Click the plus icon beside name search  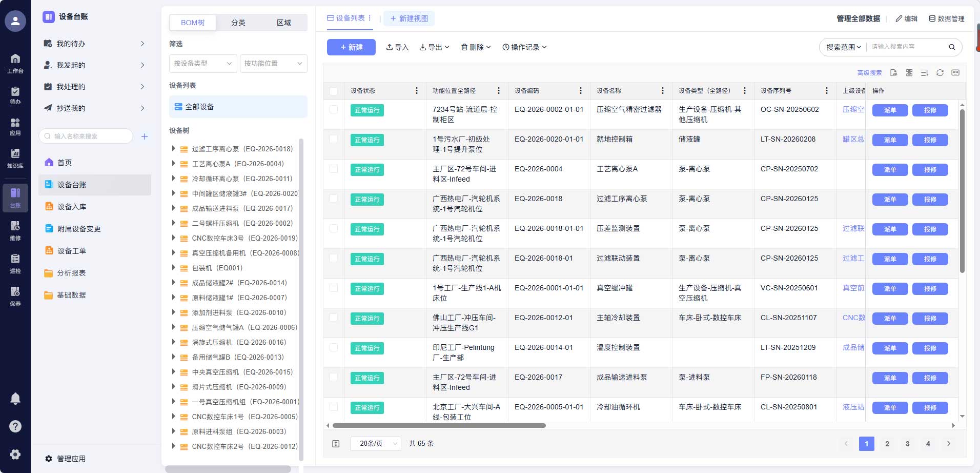pos(145,136)
